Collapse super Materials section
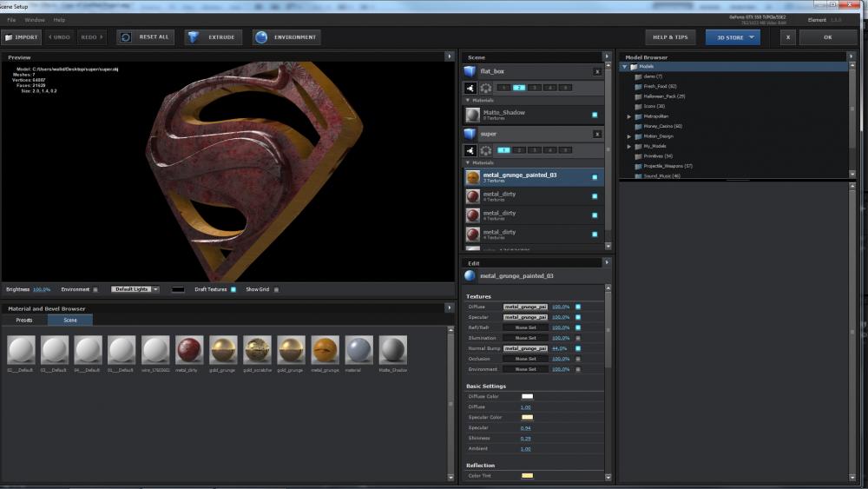868x489 pixels. pyautogui.click(x=468, y=162)
